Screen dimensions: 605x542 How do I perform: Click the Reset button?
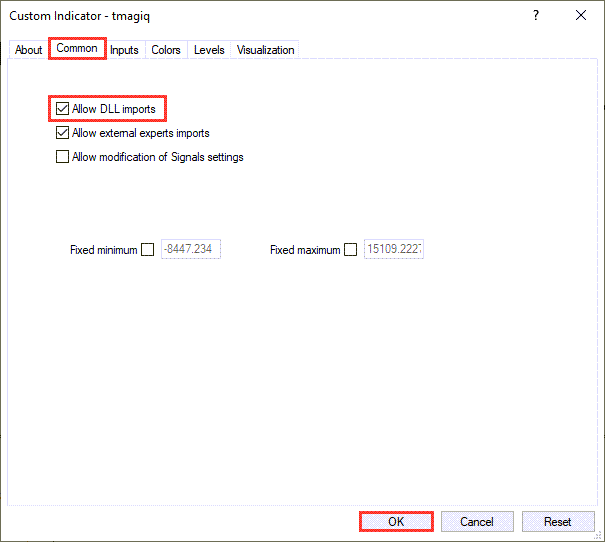[558, 522]
